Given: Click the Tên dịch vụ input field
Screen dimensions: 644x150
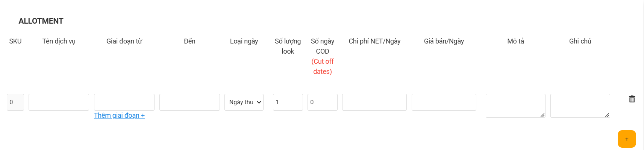Looking at the screenshot, I should [x=59, y=102].
